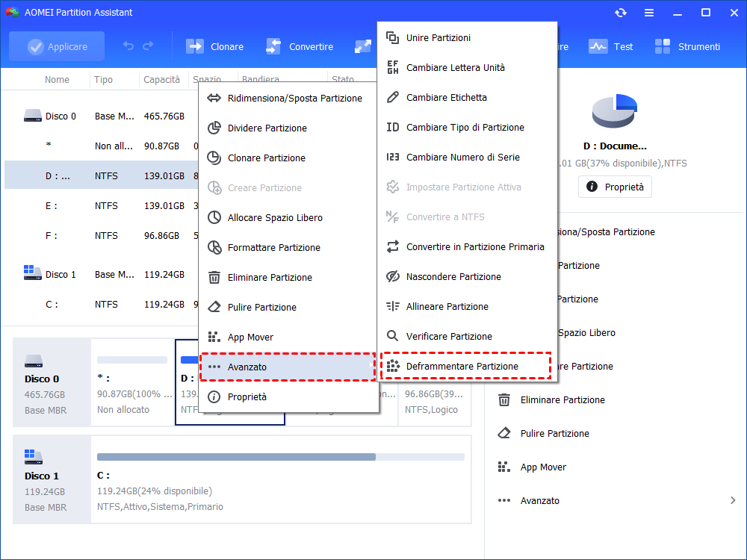The image size is (747, 560).
Task: Open the hamburger menu in title bar
Action: pyautogui.click(x=649, y=13)
